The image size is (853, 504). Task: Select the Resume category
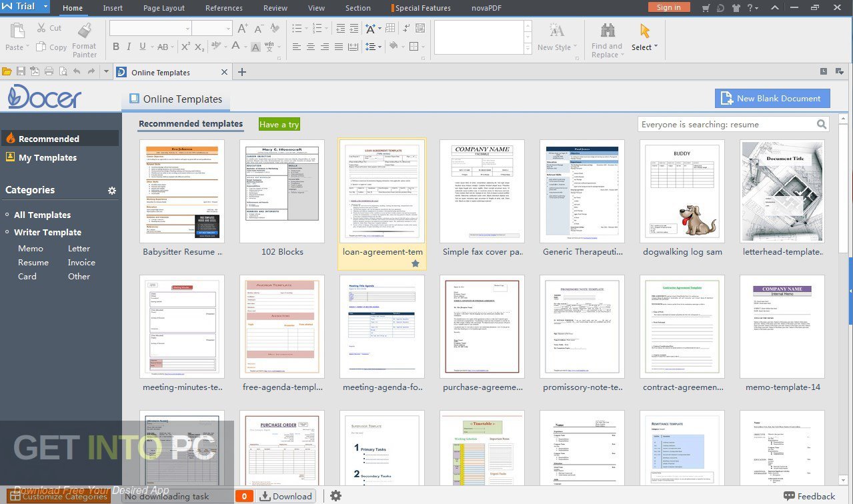pos(33,262)
